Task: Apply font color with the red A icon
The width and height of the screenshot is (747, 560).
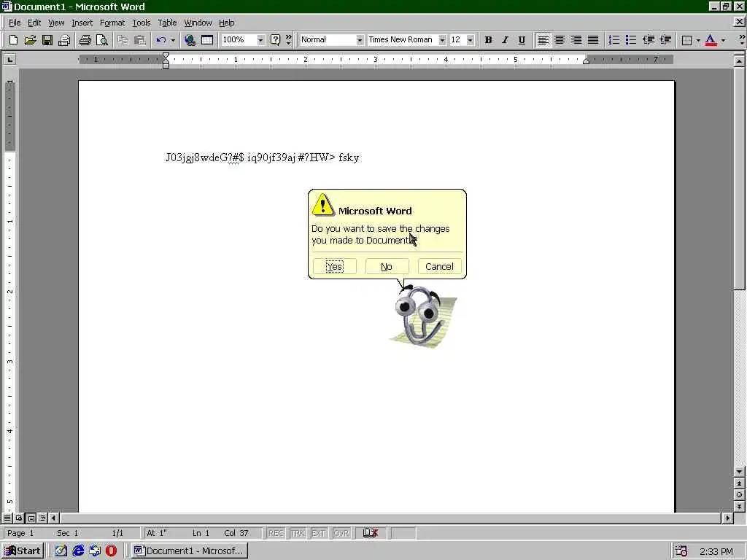Action: pyautogui.click(x=711, y=40)
